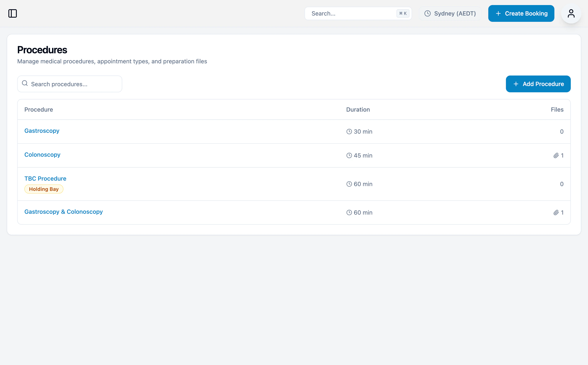This screenshot has width=588, height=365.
Task: Click the paperclip icon in Colonoscopy row
Action: click(x=556, y=155)
